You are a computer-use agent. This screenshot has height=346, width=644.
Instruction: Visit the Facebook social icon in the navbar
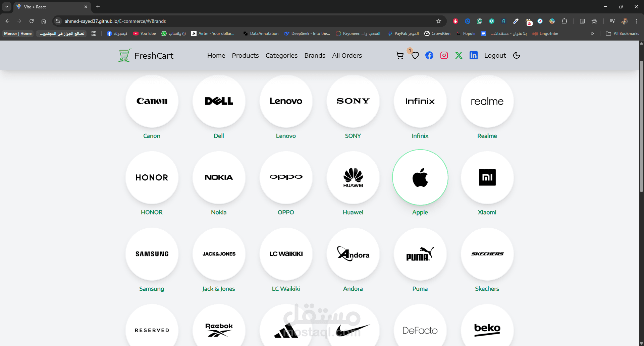(x=429, y=55)
